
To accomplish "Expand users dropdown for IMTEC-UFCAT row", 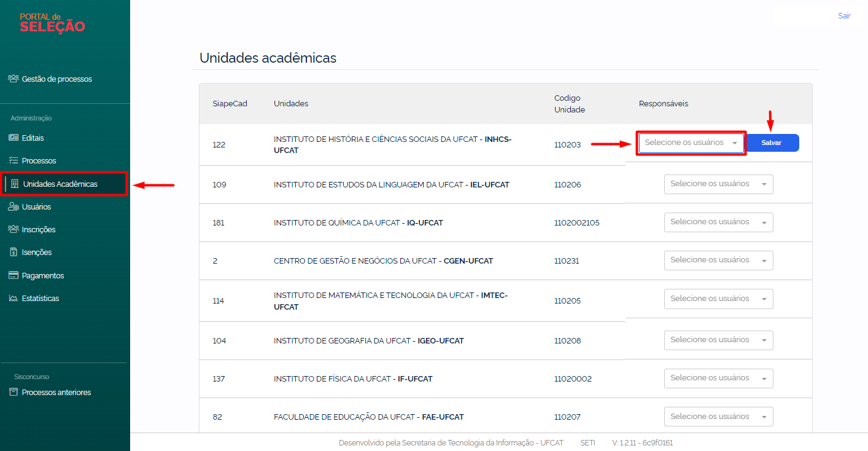I will [x=718, y=299].
